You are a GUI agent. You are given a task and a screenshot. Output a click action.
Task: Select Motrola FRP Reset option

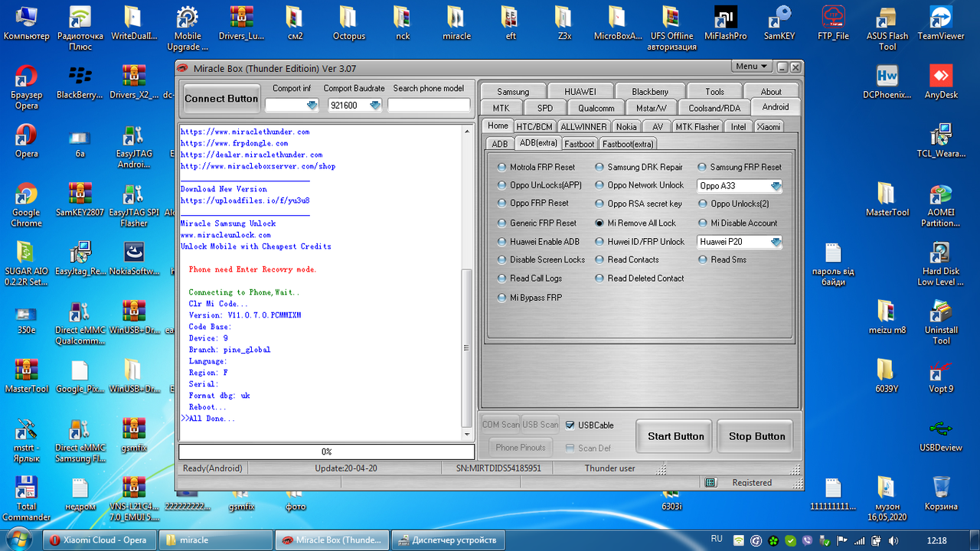[536, 167]
